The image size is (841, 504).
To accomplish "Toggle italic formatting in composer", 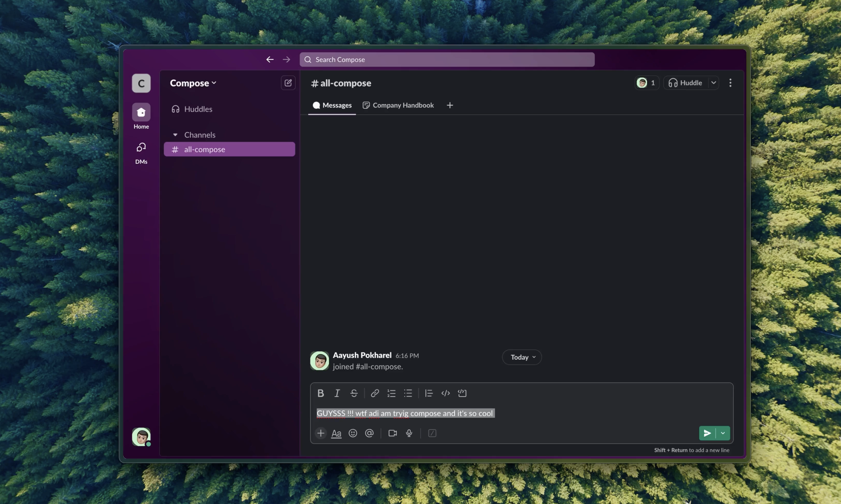I will (337, 393).
